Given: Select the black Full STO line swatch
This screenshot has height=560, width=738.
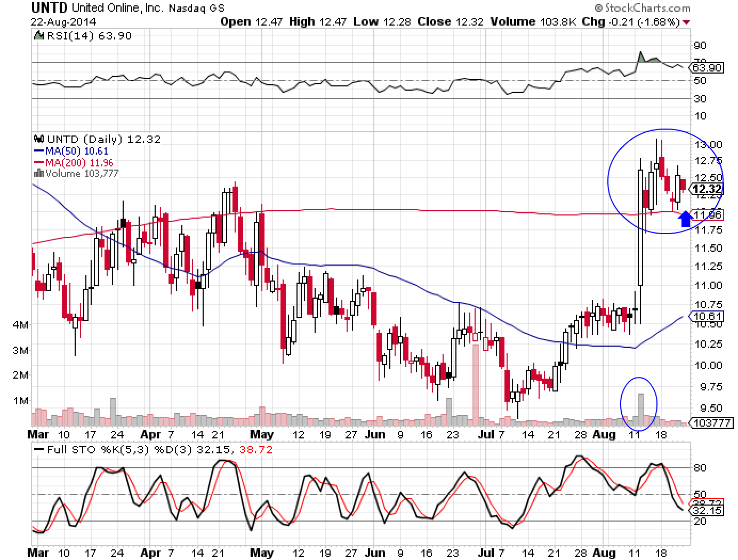Looking at the screenshot, I should tap(39, 450).
